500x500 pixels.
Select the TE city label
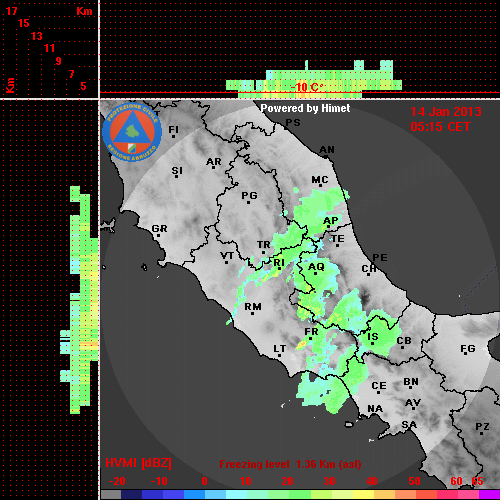click(338, 239)
